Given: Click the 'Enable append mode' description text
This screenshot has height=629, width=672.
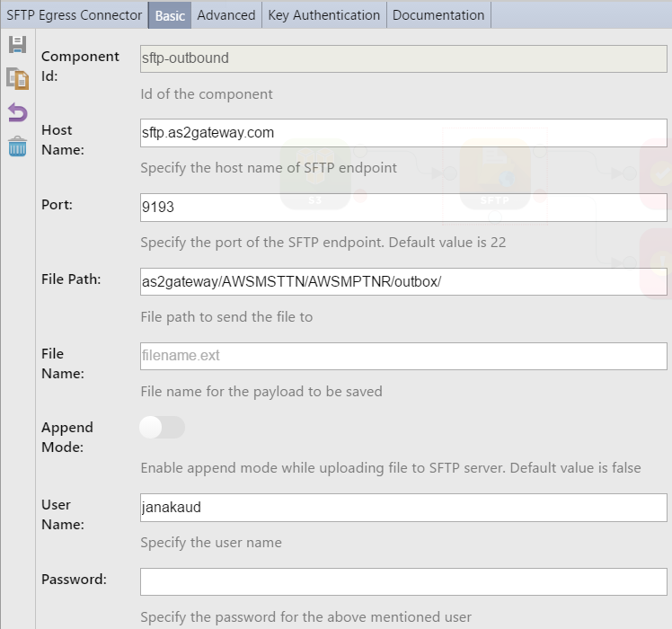Looking at the screenshot, I should coord(391,468).
